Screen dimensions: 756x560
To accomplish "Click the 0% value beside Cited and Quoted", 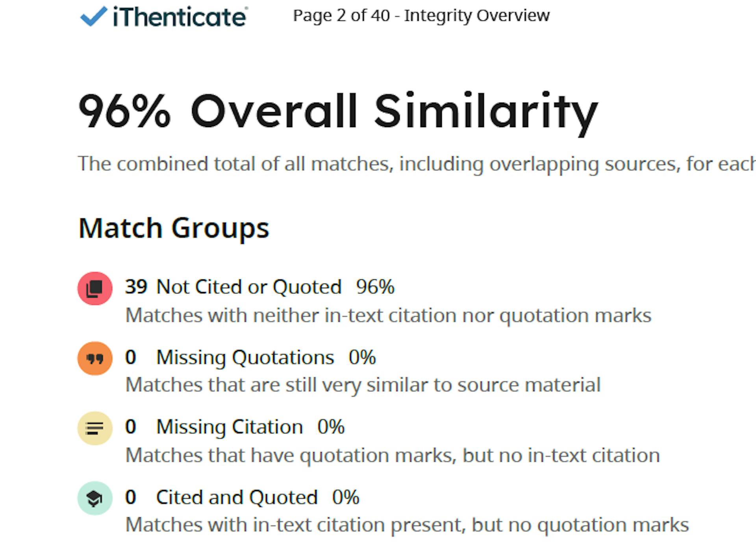I will [345, 497].
